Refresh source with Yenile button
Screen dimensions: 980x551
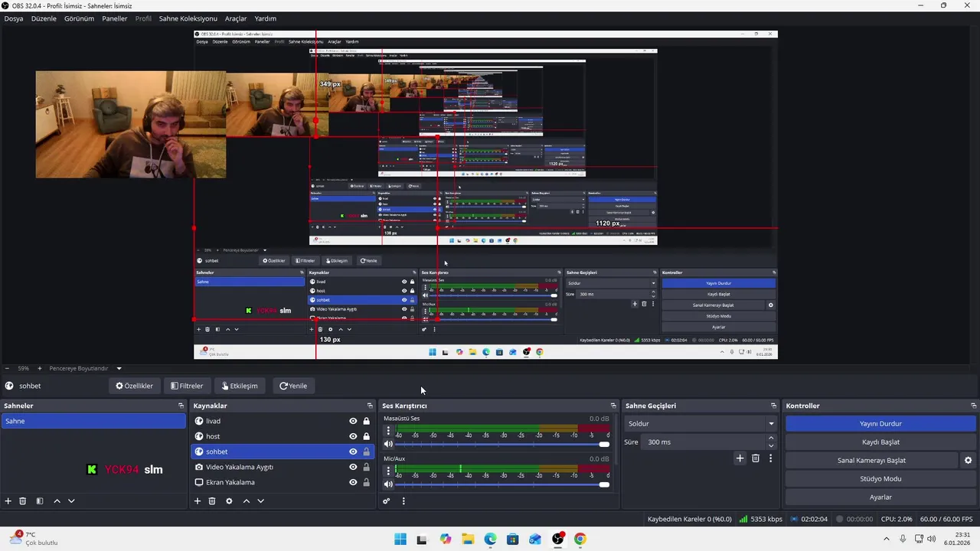293,386
